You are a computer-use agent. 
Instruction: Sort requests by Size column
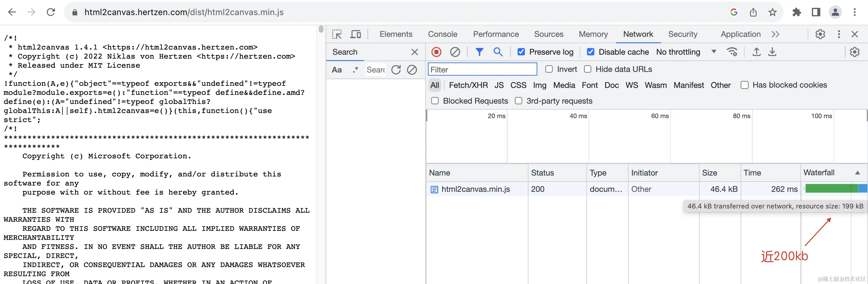click(x=720, y=173)
